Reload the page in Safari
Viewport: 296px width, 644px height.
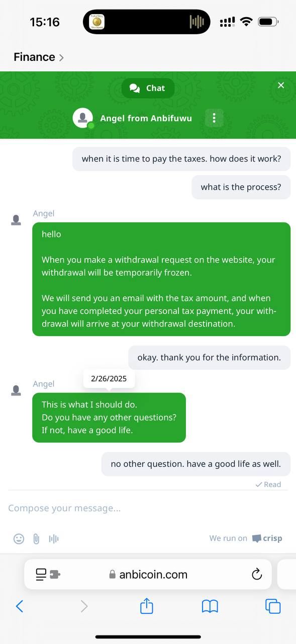pyautogui.click(x=257, y=574)
